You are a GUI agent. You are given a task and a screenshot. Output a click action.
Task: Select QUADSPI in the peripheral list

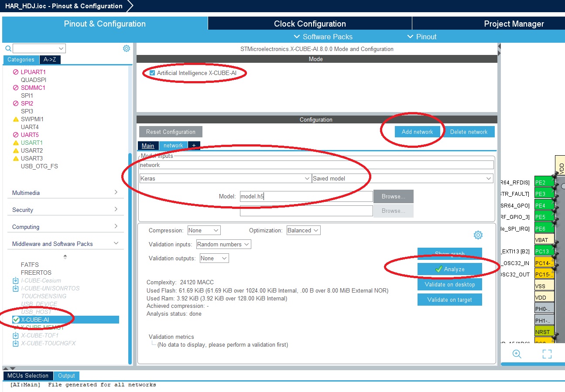point(34,80)
